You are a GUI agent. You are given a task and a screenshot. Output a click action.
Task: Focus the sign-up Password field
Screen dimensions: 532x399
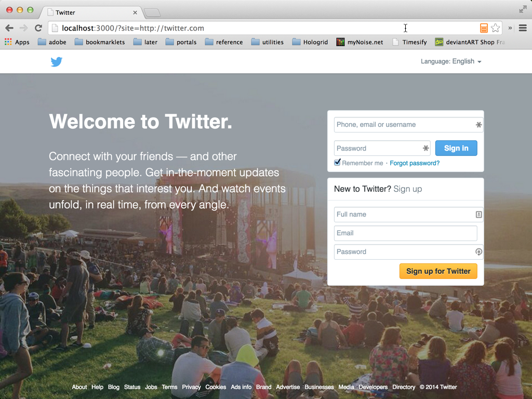(408, 252)
